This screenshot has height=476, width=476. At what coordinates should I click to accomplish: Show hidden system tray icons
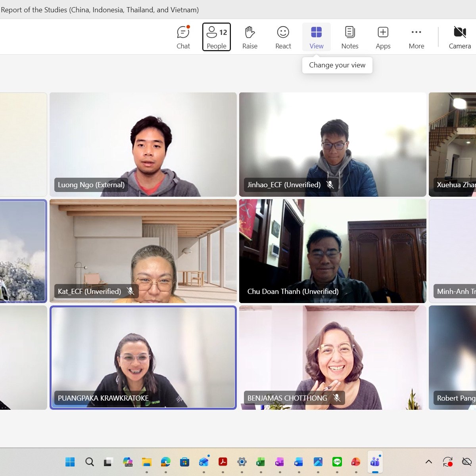coord(429,462)
